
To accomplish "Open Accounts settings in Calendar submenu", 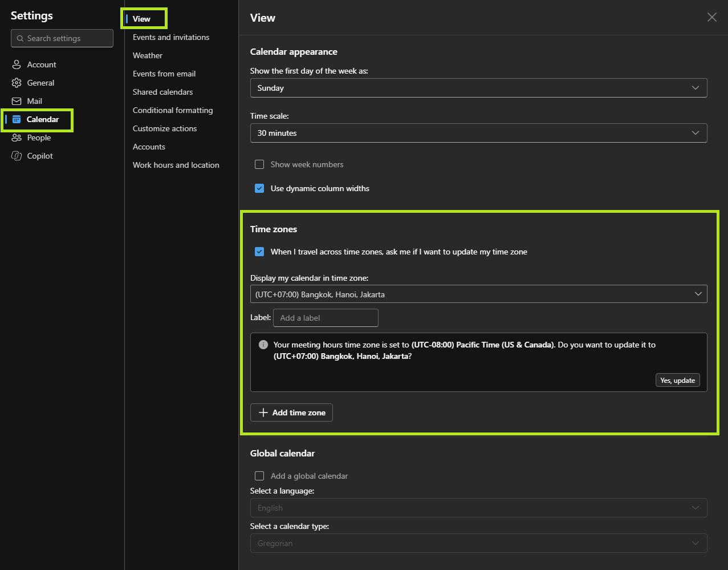I will pyautogui.click(x=149, y=147).
